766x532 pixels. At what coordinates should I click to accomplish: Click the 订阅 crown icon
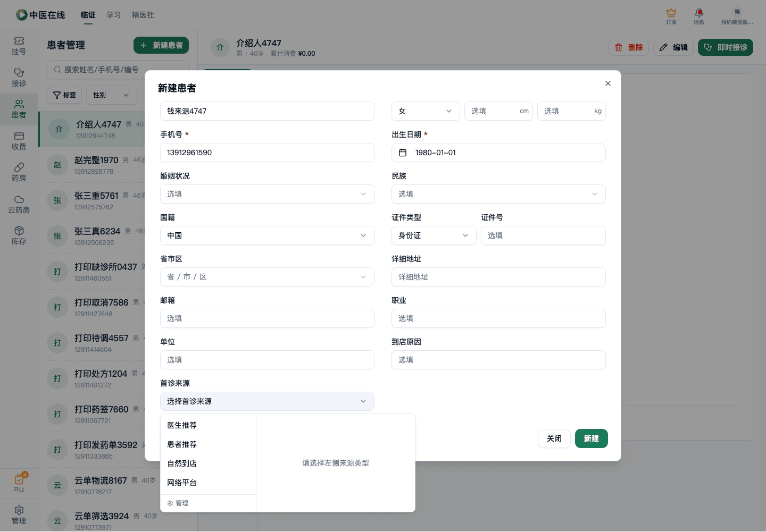click(671, 16)
